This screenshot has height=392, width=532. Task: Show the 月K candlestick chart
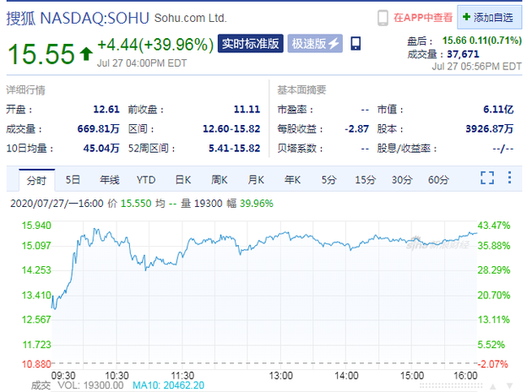[x=256, y=180]
